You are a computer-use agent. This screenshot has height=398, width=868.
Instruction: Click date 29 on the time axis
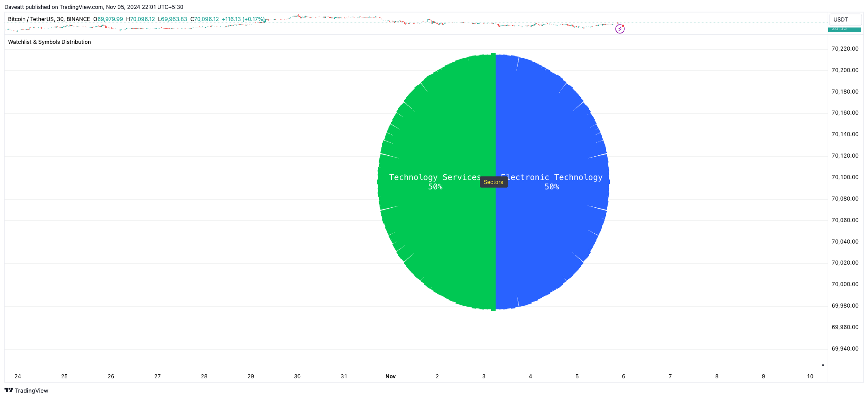click(x=251, y=377)
